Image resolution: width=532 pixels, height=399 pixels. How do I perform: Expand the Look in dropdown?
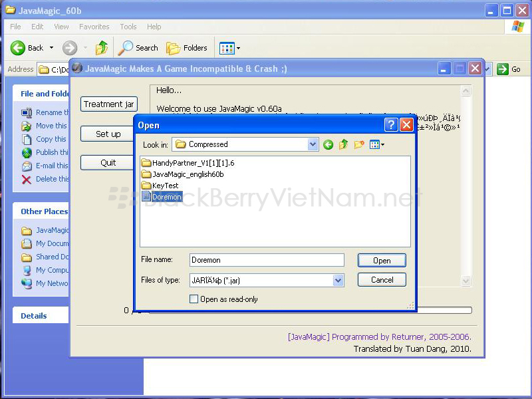[x=313, y=144]
